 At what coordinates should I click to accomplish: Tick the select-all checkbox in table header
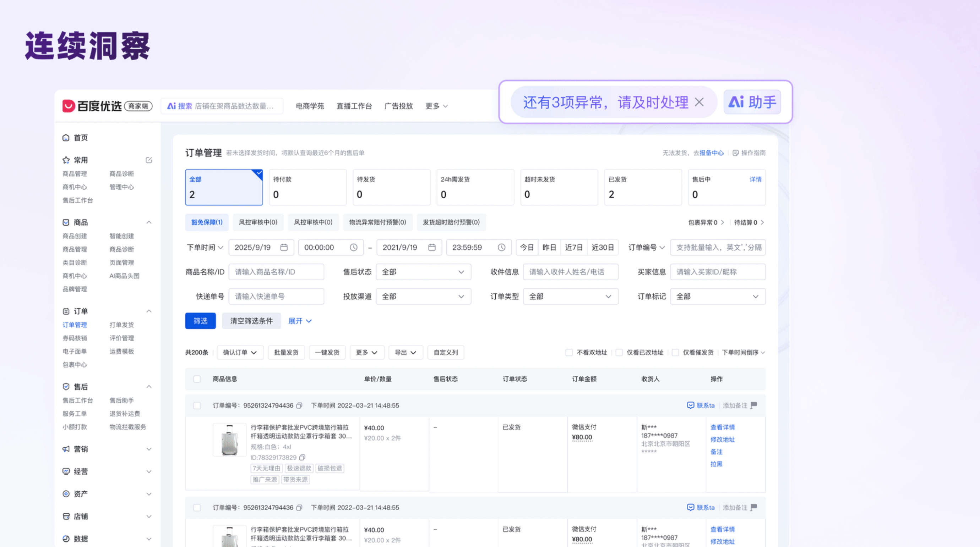[x=197, y=379]
